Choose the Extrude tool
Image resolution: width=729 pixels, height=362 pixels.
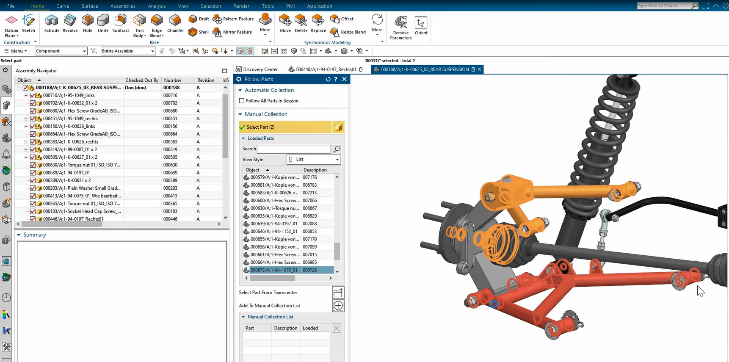[51, 24]
